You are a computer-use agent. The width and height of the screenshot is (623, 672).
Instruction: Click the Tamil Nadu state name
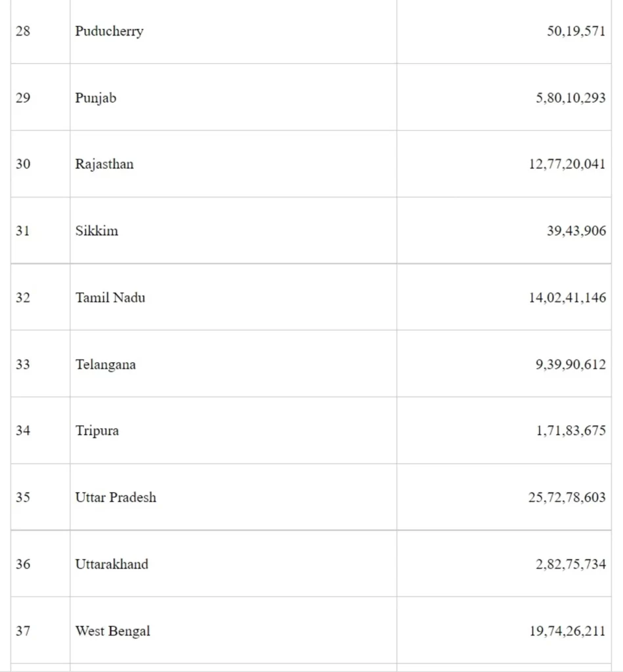[110, 298]
